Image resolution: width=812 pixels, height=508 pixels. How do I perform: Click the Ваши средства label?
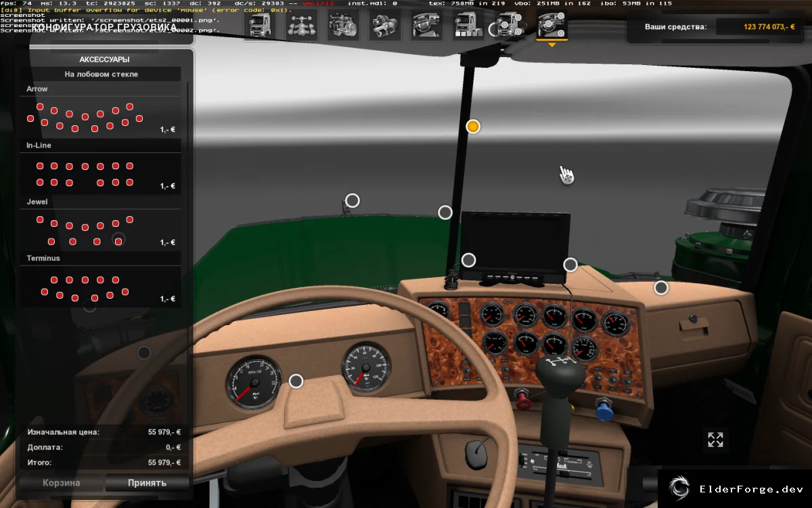[675, 27]
